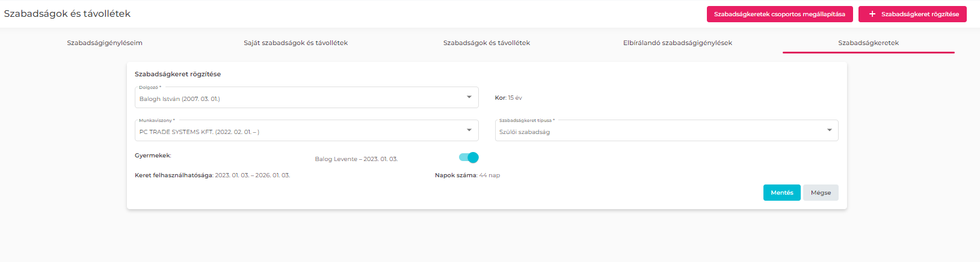
Task: Save the form with the Mentés button
Action: click(781, 192)
